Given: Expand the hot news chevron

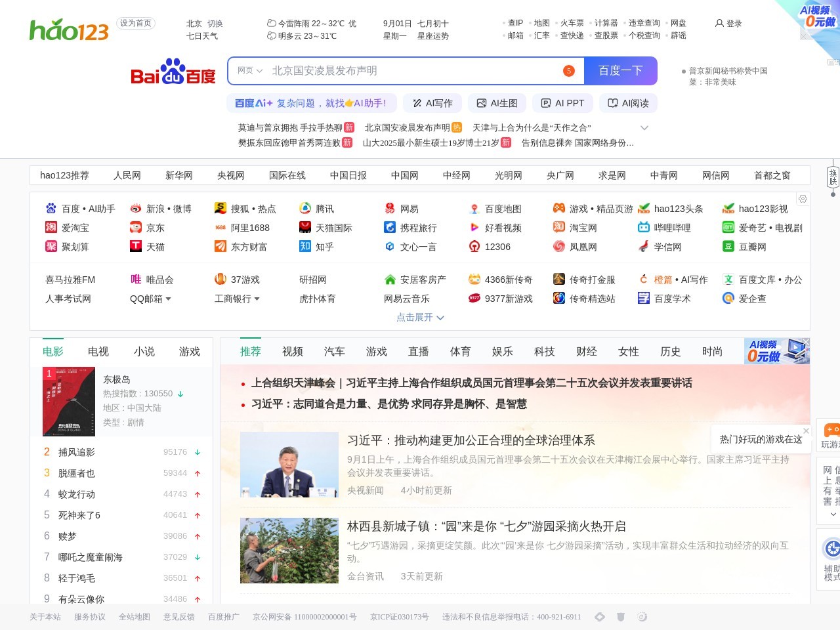Looking at the screenshot, I should [x=644, y=127].
